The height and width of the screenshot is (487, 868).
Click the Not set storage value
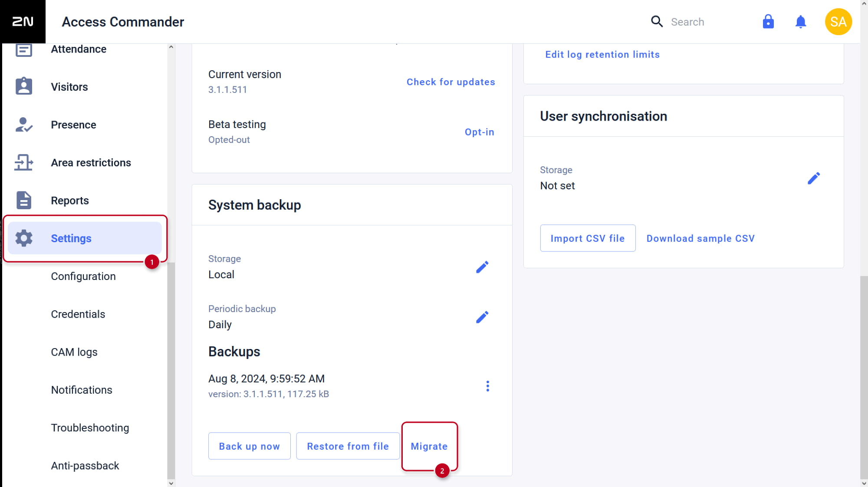pos(557,185)
